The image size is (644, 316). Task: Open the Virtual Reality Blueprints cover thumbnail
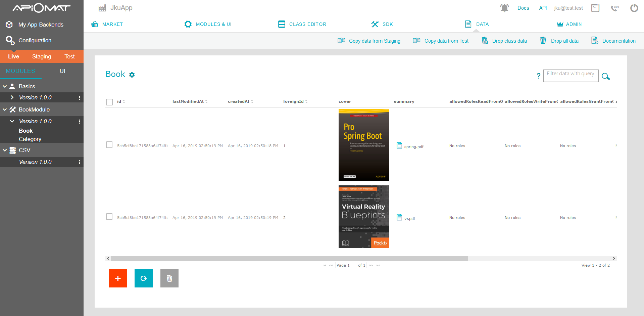click(364, 217)
